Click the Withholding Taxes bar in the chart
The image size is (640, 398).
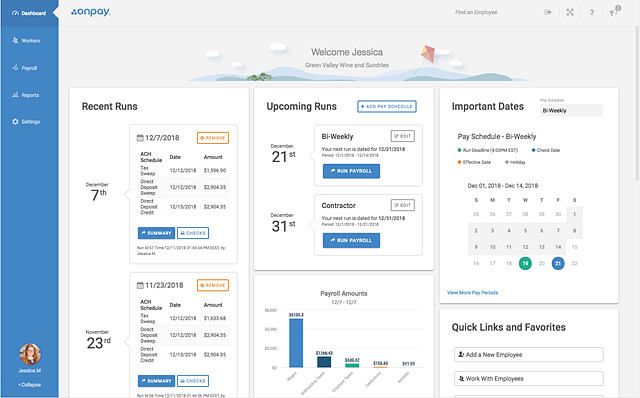click(324, 362)
